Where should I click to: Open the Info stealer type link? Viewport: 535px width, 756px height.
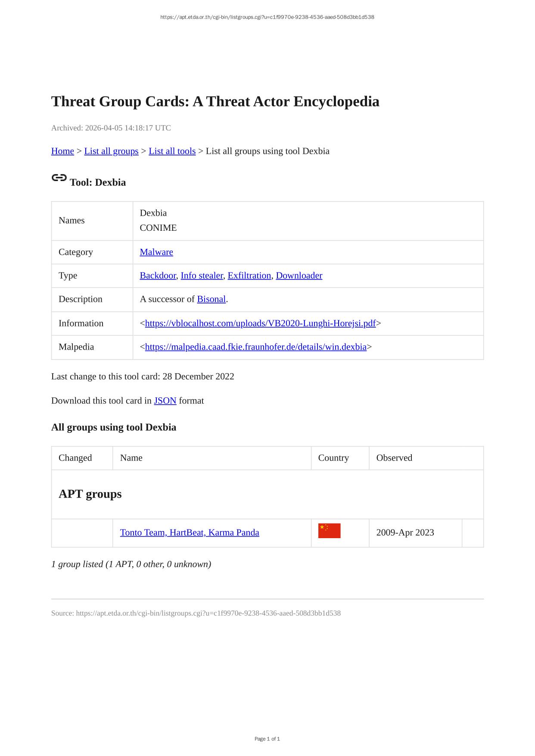tap(202, 276)
